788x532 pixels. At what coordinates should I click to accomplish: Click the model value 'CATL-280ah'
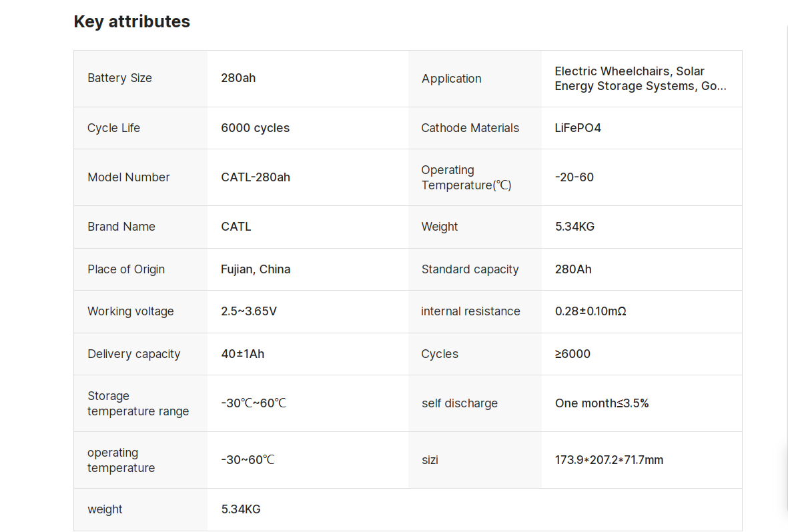(256, 177)
